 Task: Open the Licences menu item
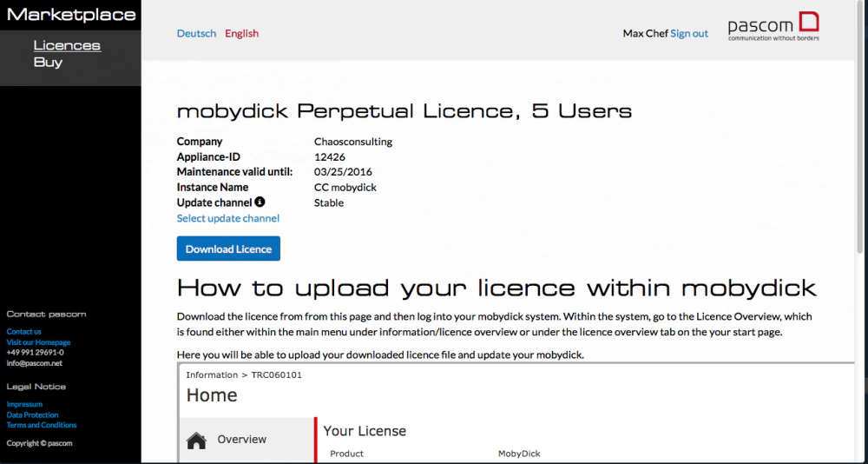point(67,45)
